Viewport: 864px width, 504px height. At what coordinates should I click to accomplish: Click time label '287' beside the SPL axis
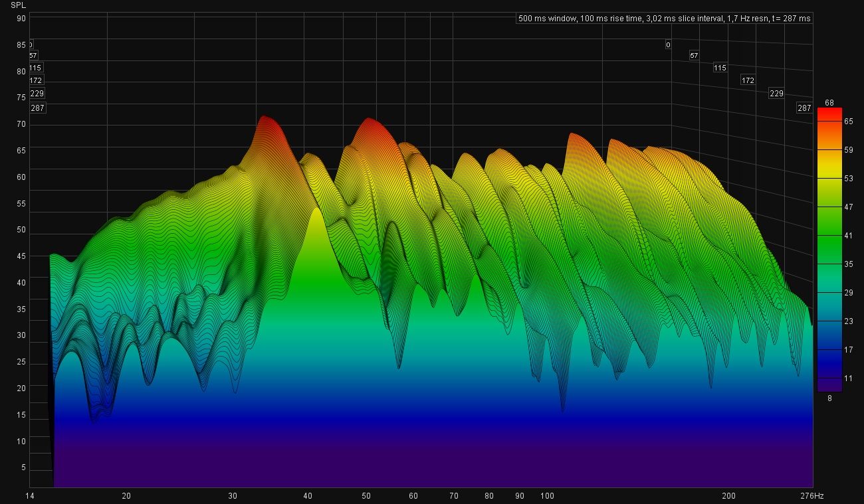click(38, 108)
